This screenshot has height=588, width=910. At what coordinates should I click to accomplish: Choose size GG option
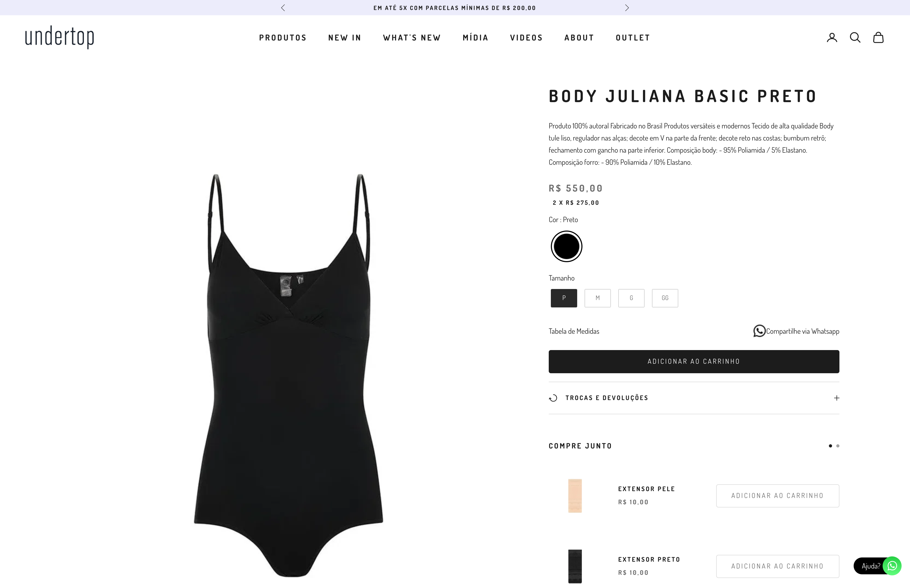tap(665, 298)
